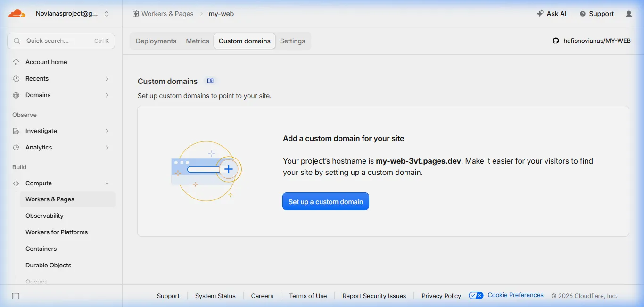This screenshot has width=644, height=307.
Task: Open Ask AI assistant
Action: tap(552, 14)
